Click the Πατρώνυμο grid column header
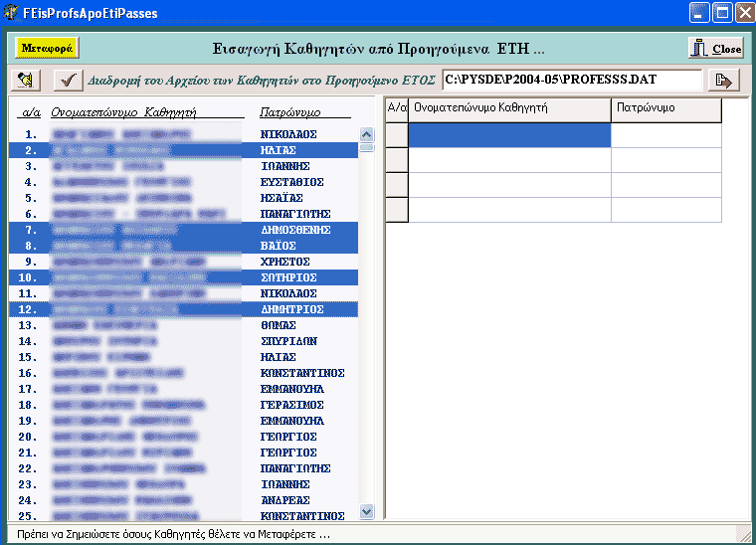The image size is (756, 545). [x=664, y=107]
